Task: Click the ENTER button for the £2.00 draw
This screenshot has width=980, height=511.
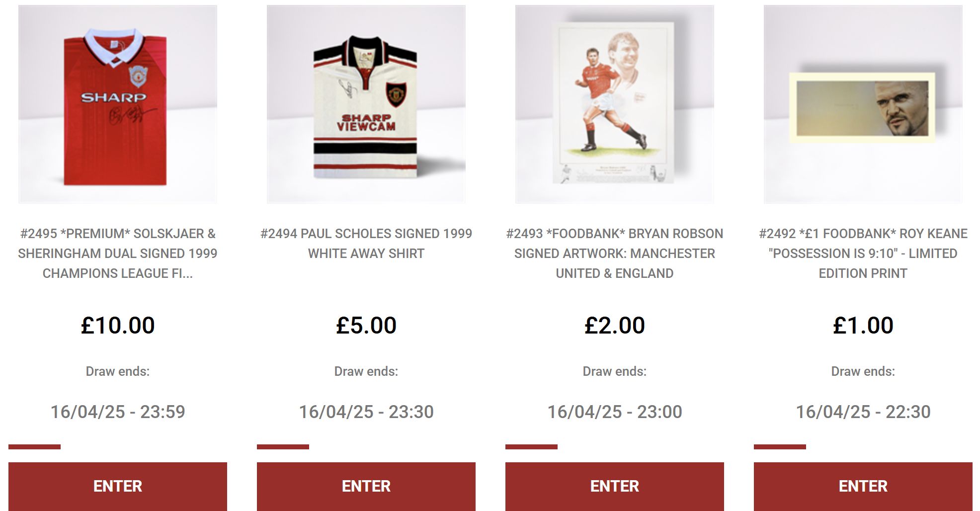Action: pos(615,486)
